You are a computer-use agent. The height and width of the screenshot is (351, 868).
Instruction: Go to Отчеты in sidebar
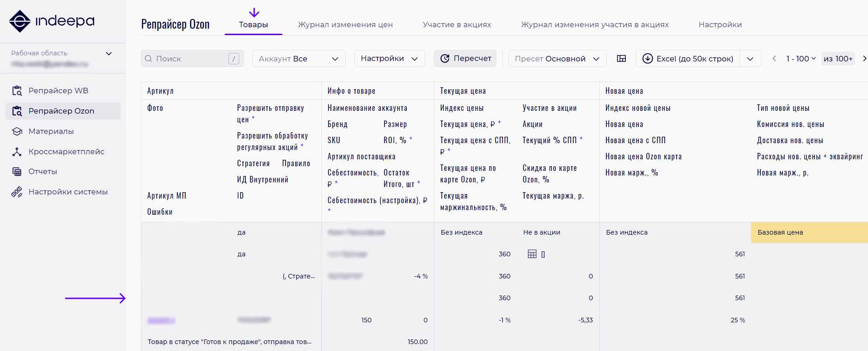(43, 171)
